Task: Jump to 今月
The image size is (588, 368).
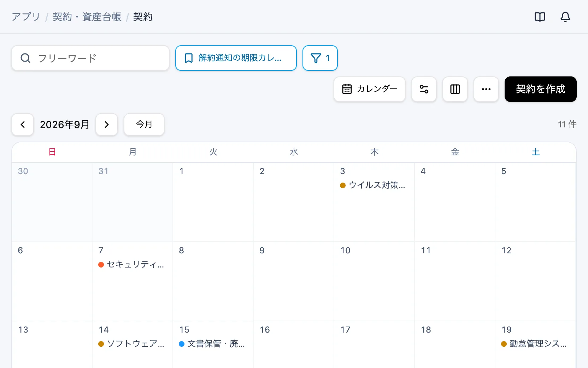Action: click(144, 125)
